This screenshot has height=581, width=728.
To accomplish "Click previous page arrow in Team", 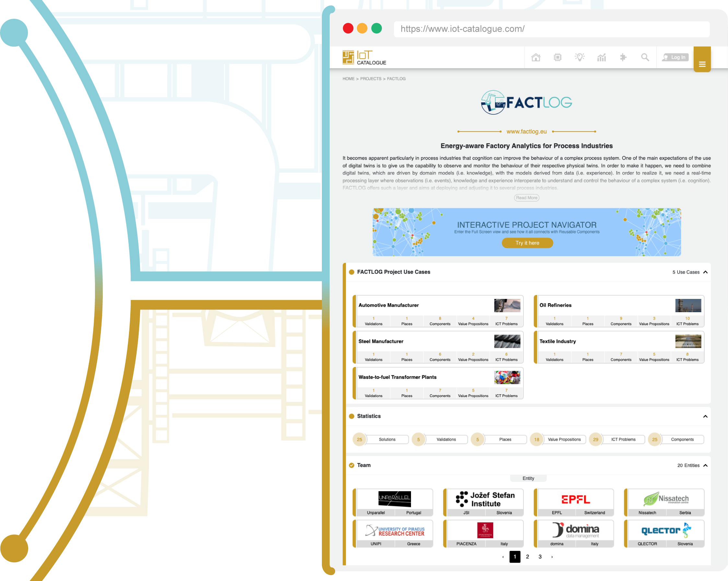I will 503,557.
